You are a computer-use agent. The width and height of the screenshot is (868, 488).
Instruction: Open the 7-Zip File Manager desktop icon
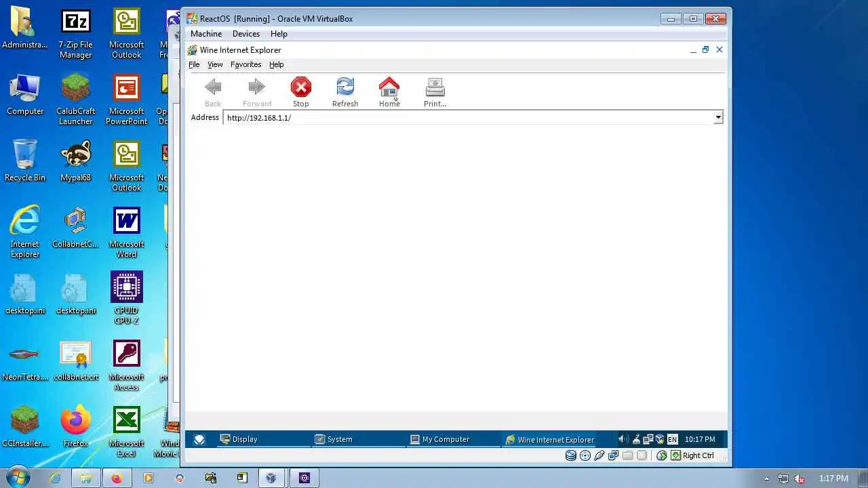(x=75, y=34)
